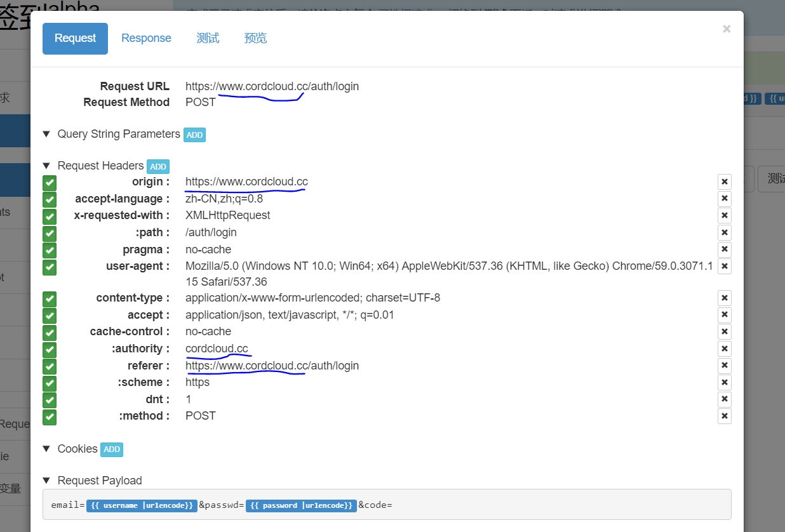Remove the cache-control header entry
The image size is (785, 532).
click(x=725, y=331)
